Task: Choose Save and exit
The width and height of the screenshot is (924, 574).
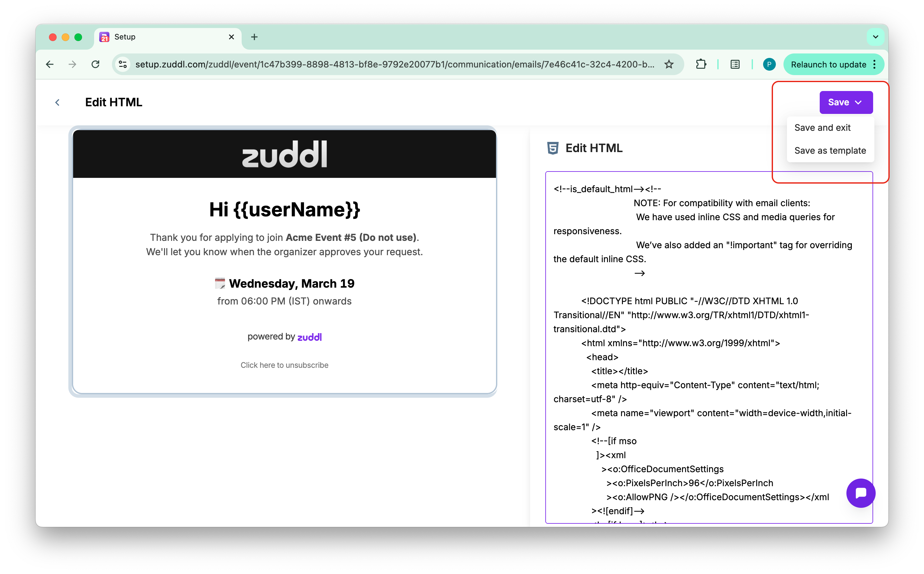Action: coord(822,128)
